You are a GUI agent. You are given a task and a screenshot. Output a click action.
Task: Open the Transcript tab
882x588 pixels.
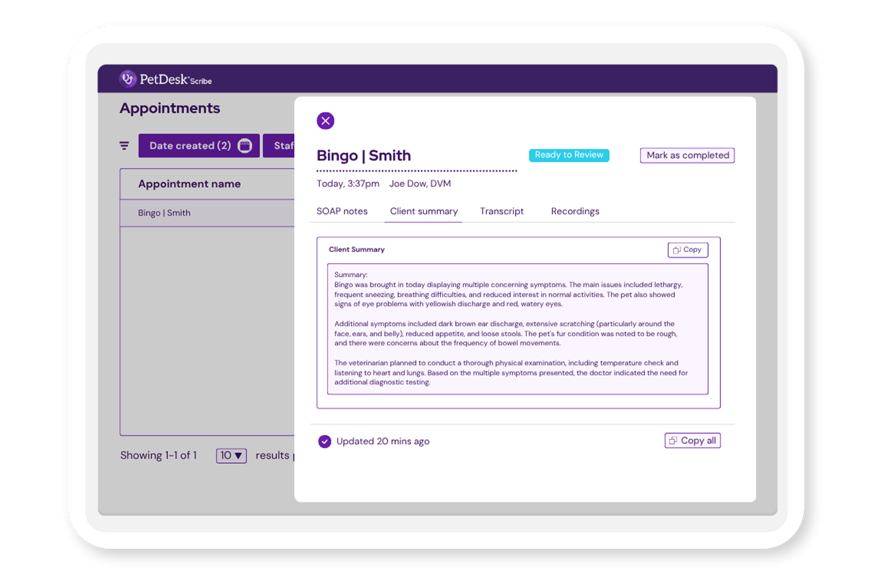pos(502,211)
